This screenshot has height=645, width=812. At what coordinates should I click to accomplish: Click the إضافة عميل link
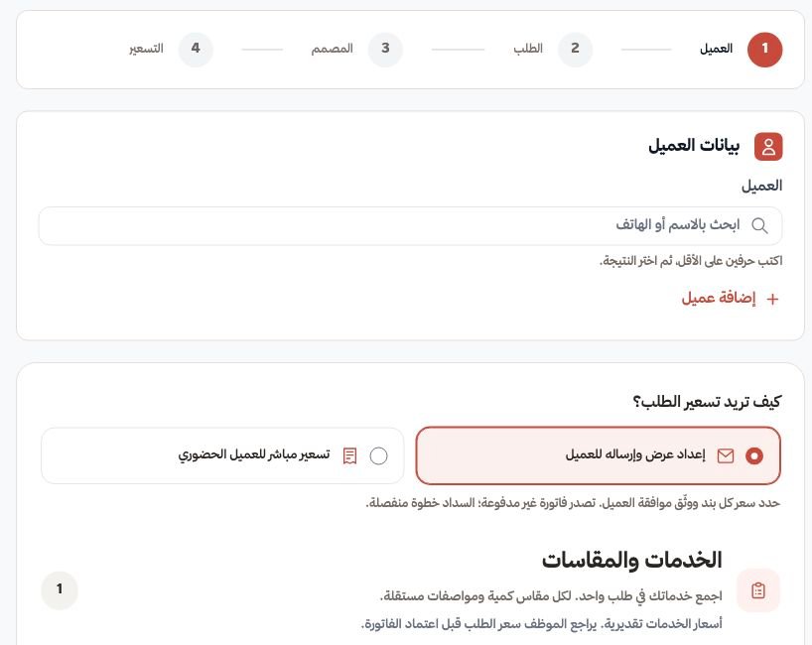click(x=730, y=299)
